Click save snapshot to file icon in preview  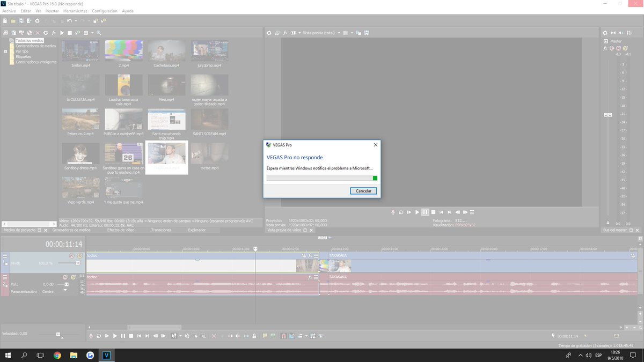click(367, 33)
